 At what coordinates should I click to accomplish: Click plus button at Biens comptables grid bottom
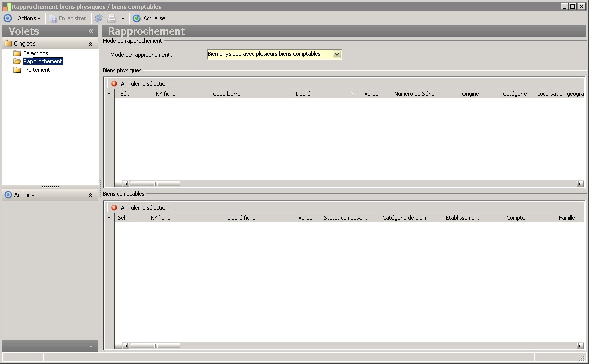[119, 346]
